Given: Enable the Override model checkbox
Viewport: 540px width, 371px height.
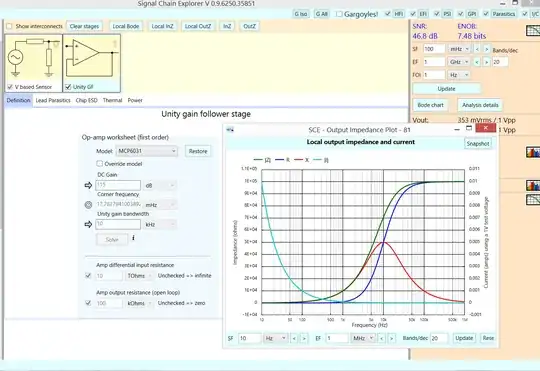Looking at the screenshot, I should pos(100,164).
